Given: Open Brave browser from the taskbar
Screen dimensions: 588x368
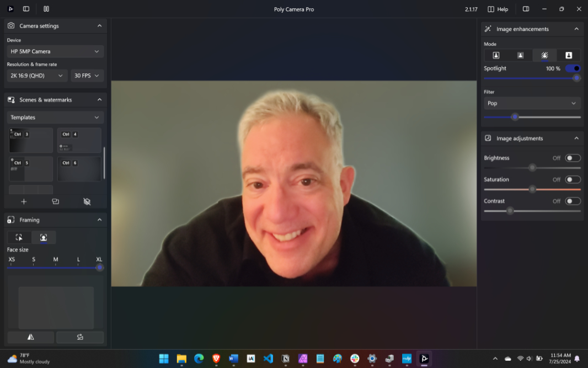Looking at the screenshot, I should [216, 359].
